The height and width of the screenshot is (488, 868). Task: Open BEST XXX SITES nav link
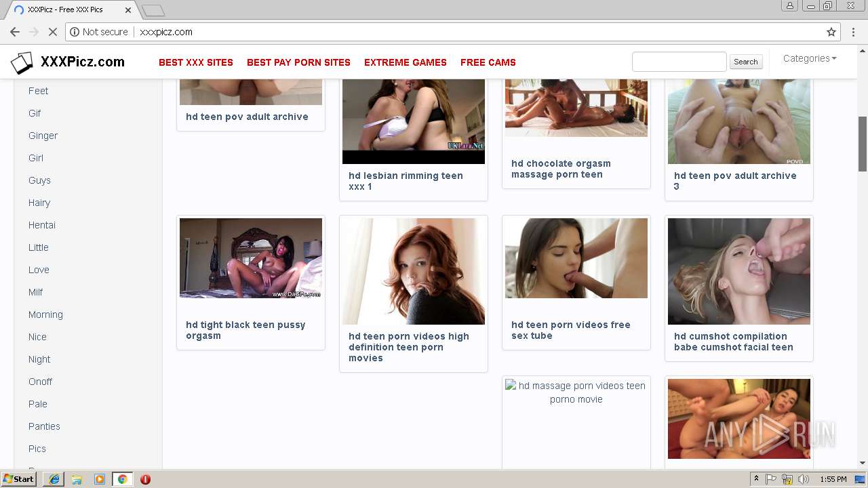[x=196, y=62]
